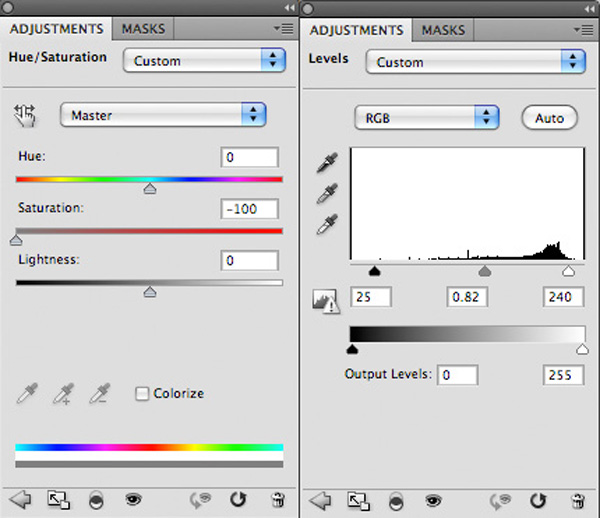Enable the Colorize checkbox
Viewport: 600px width, 518px height.
142,394
